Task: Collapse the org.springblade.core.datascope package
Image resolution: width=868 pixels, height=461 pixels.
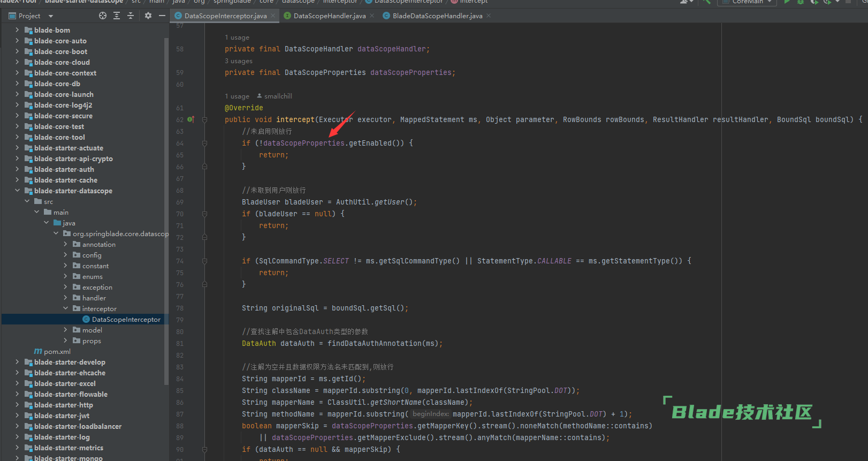Action: point(56,233)
